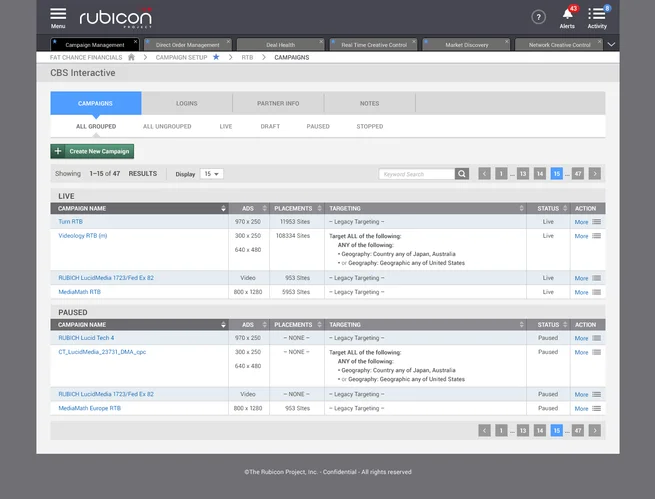Screen dimensions: 655x499
Task: Sort Paused table by Status
Action: pyautogui.click(x=565, y=324)
